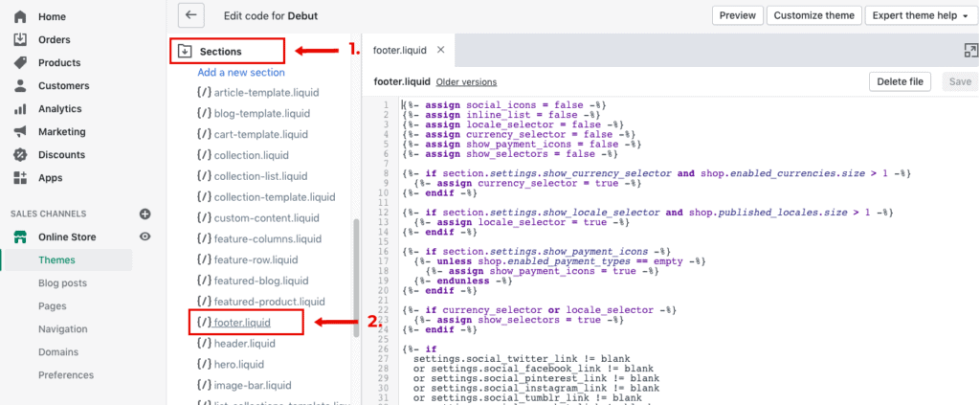Open Analytics section
The width and height of the screenshot is (980, 405).
pos(60,109)
